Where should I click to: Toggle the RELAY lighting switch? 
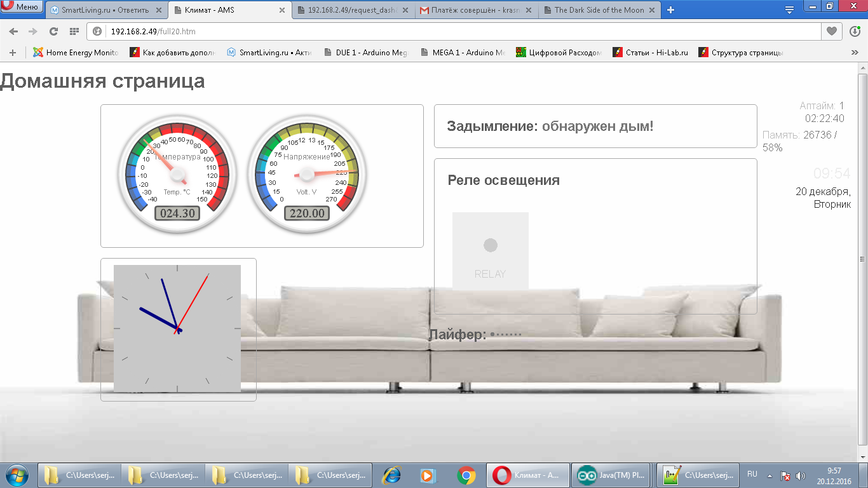(x=490, y=251)
